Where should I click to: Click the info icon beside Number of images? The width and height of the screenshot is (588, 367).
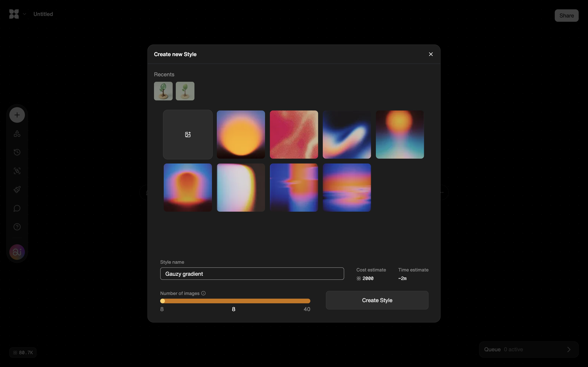coord(203,293)
